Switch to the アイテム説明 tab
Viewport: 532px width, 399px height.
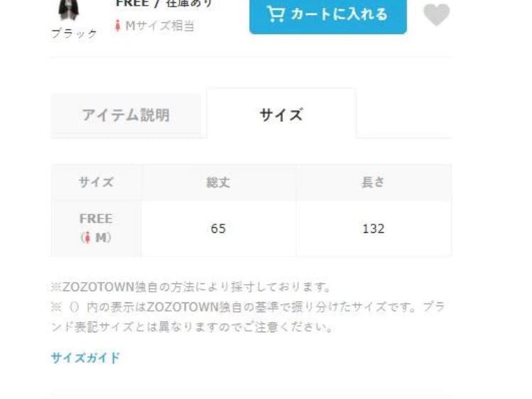(126, 115)
